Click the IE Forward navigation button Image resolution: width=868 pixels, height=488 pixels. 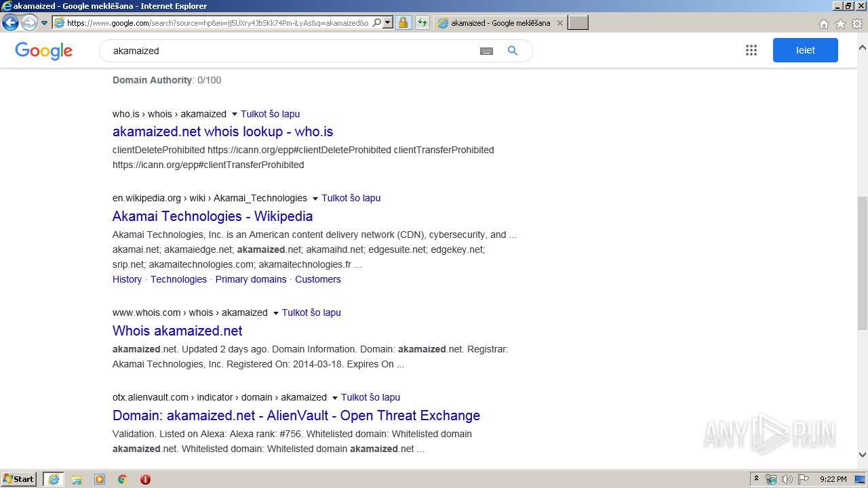click(29, 22)
